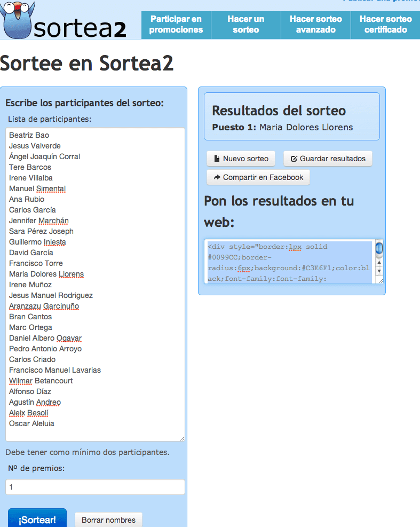420x527 pixels.
Task: Click the name 'Jesus Manuel Rodriguez'
Action: point(51,295)
